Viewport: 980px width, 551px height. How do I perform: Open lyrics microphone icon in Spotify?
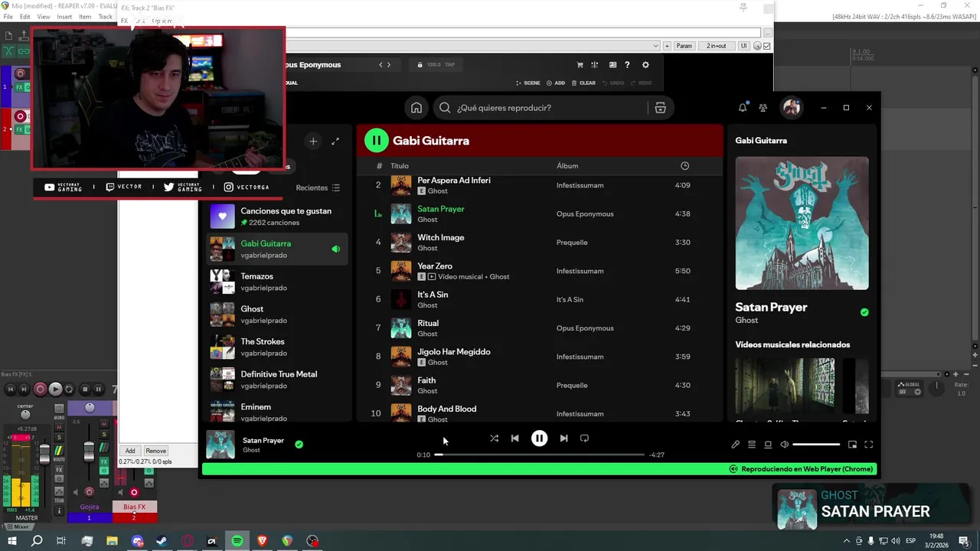(x=735, y=445)
